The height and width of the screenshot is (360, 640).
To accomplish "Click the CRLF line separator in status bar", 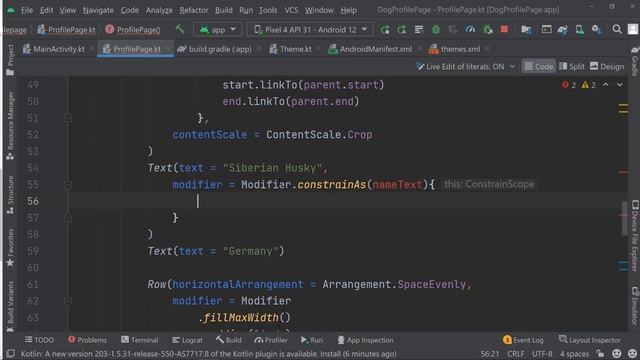I will (516, 353).
